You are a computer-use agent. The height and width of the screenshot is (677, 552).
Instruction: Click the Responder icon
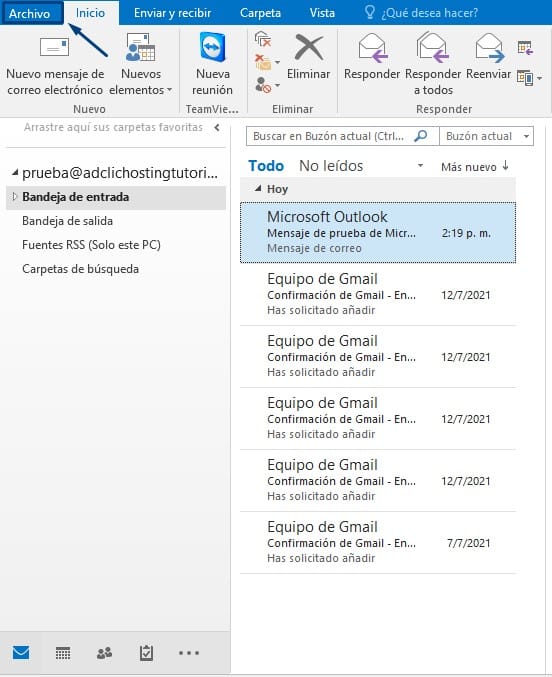point(372,56)
